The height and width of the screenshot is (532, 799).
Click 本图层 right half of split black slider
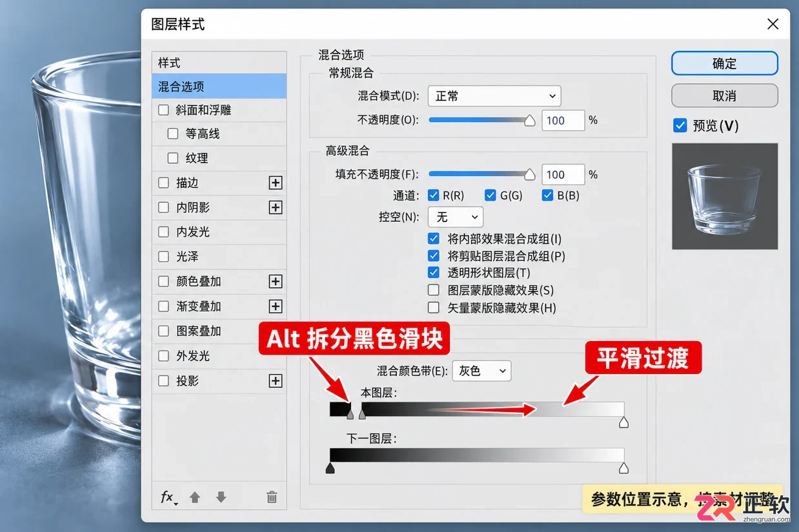click(x=362, y=413)
